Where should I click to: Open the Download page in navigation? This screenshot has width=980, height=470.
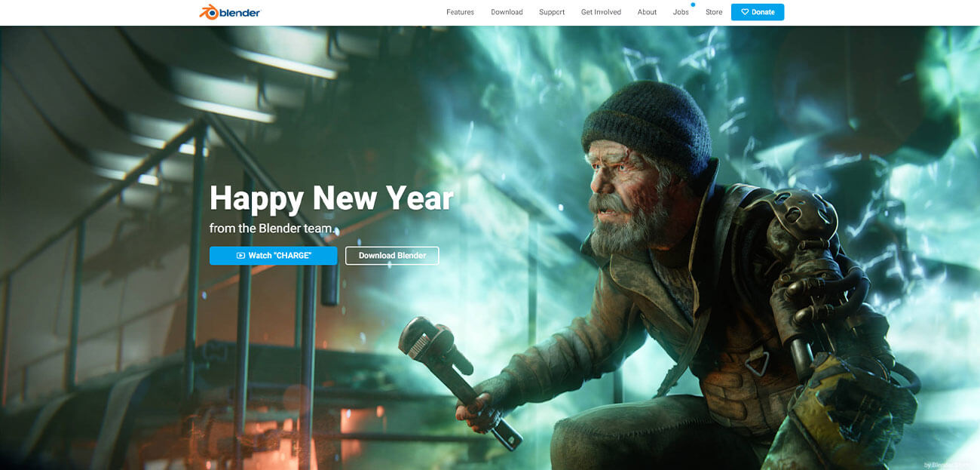(x=507, y=12)
